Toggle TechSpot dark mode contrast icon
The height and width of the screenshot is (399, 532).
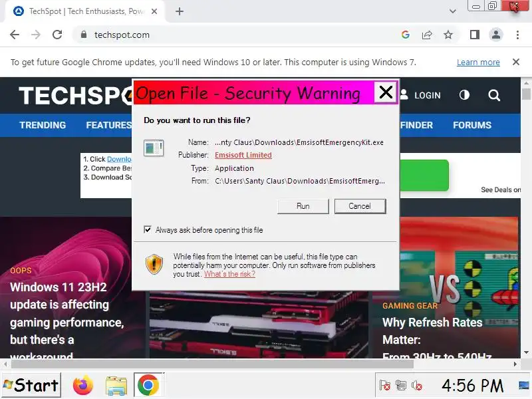[x=464, y=95]
